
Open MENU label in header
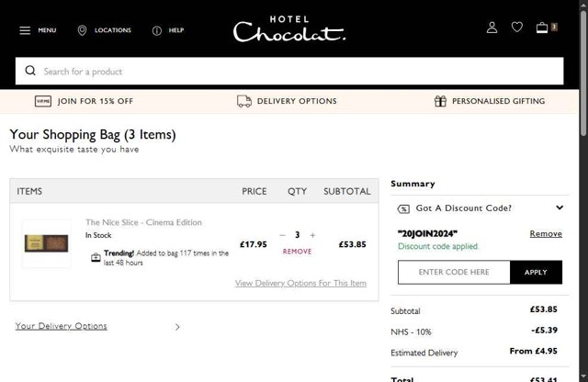point(47,30)
